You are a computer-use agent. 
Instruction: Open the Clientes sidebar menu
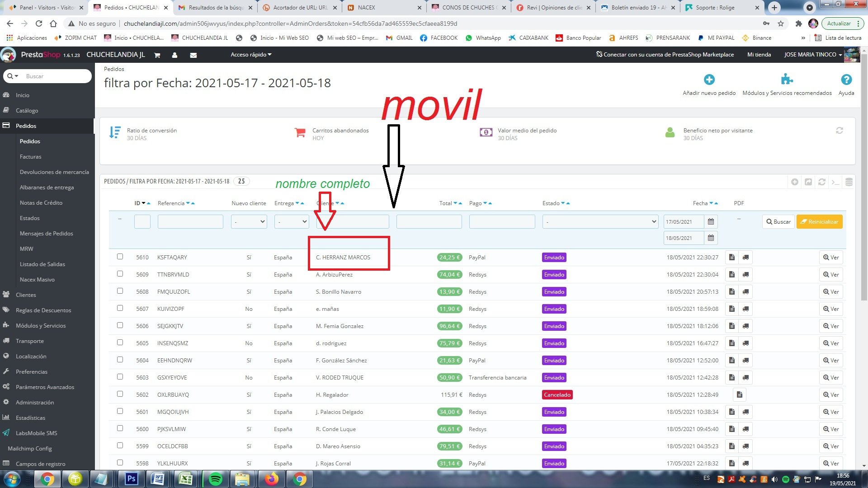pyautogui.click(x=26, y=295)
